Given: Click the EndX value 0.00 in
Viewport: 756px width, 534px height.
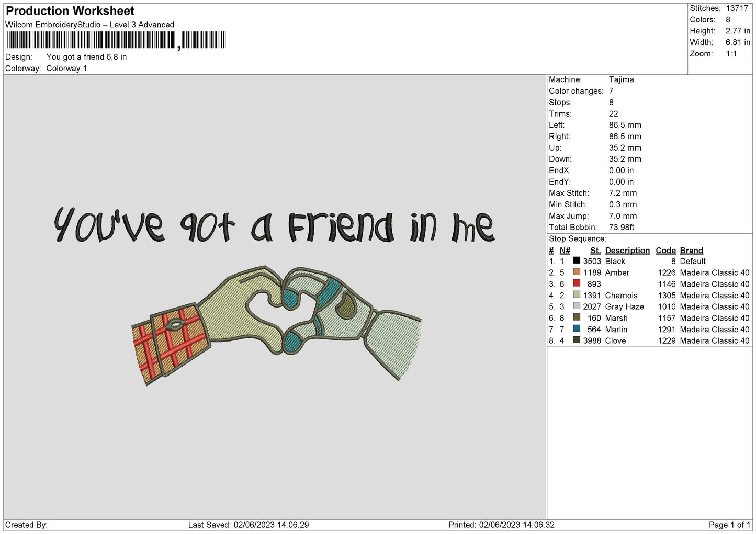Looking at the screenshot, I should point(621,171).
